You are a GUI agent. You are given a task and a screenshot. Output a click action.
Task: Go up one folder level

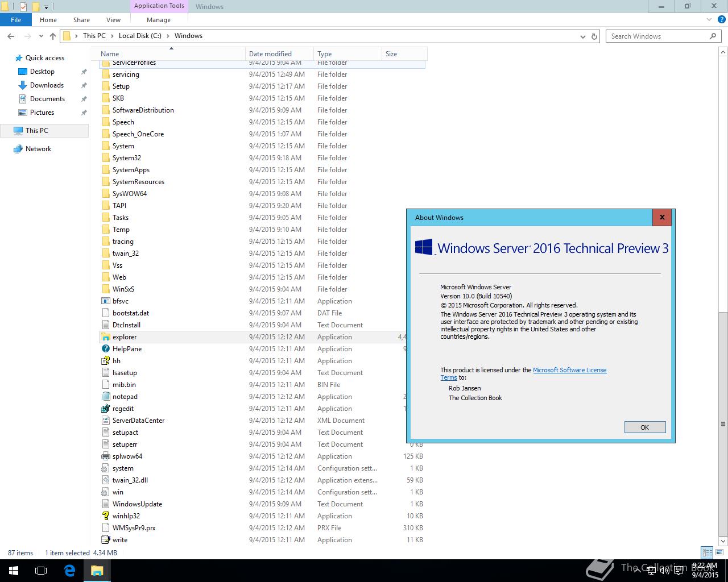pos(53,36)
